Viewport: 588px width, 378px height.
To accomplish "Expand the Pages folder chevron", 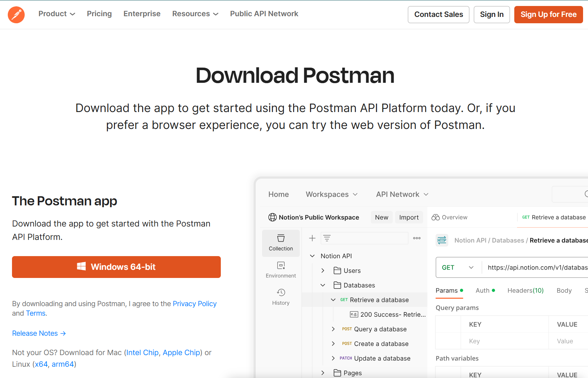I will tap(323, 373).
